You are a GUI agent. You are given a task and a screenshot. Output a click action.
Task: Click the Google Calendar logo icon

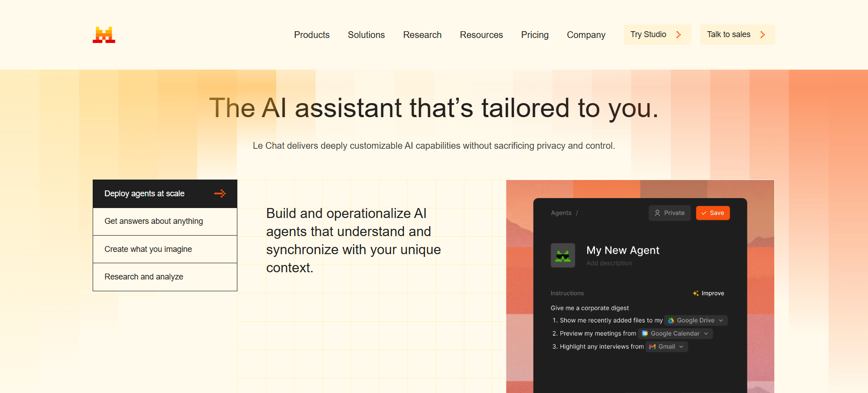(645, 334)
